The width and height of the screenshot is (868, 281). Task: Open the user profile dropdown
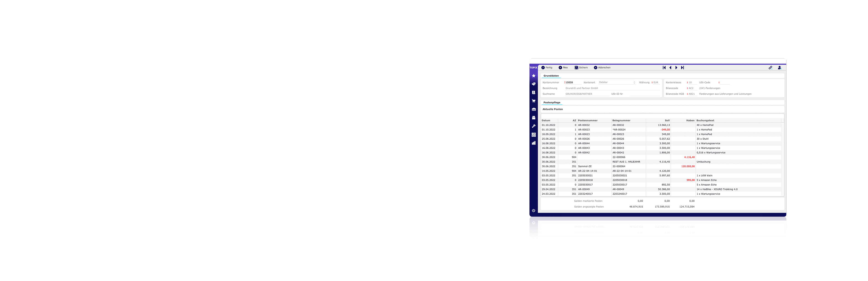(x=779, y=68)
